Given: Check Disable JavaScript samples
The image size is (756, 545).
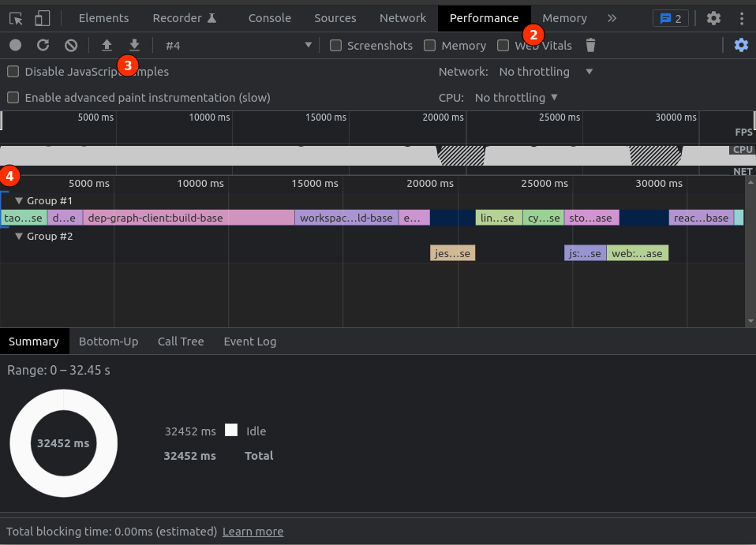Looking at the screenshot, I should 12,71.
